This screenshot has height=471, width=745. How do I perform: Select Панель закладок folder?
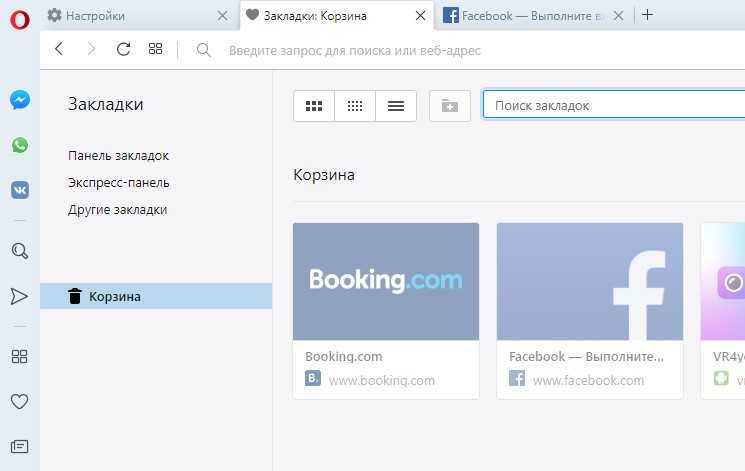(118, 156)
